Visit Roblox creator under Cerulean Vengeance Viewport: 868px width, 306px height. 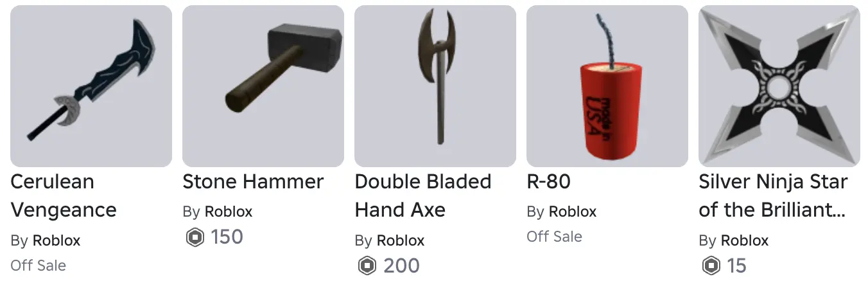56,240
